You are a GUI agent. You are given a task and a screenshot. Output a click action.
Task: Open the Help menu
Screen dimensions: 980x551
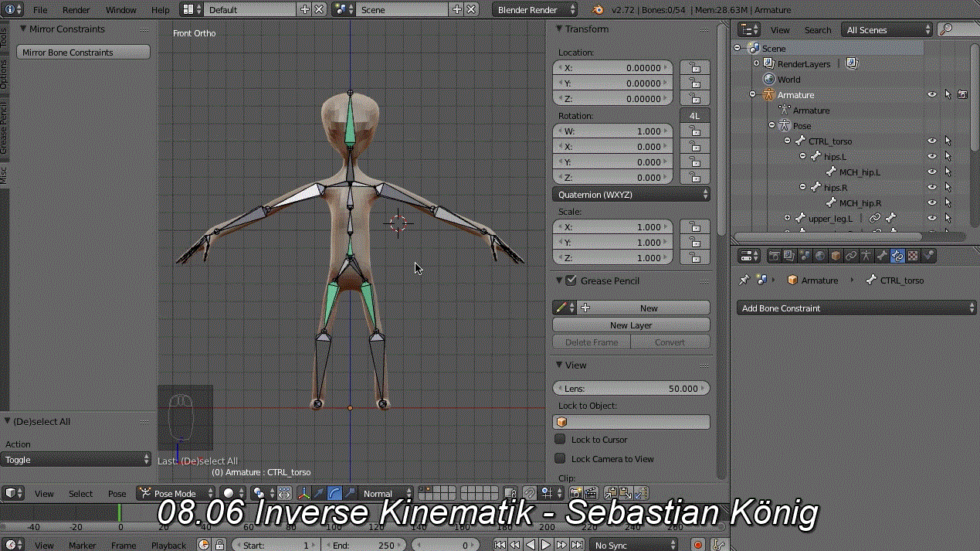point(161,10)
